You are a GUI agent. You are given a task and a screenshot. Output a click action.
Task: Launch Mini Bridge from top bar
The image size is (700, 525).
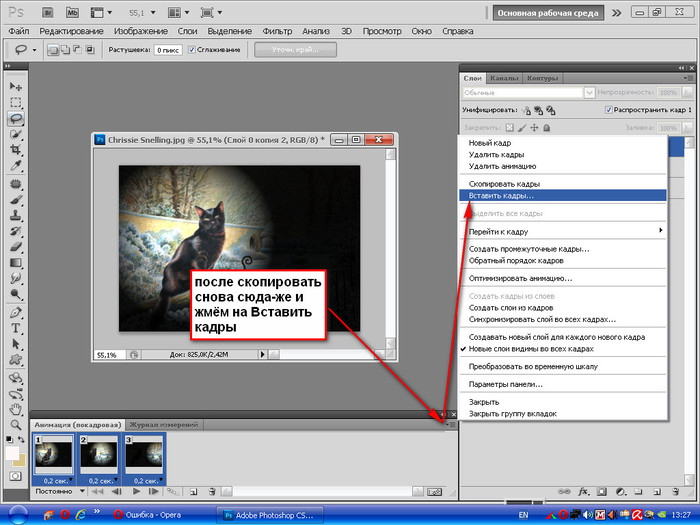click(x=72, y=12)
